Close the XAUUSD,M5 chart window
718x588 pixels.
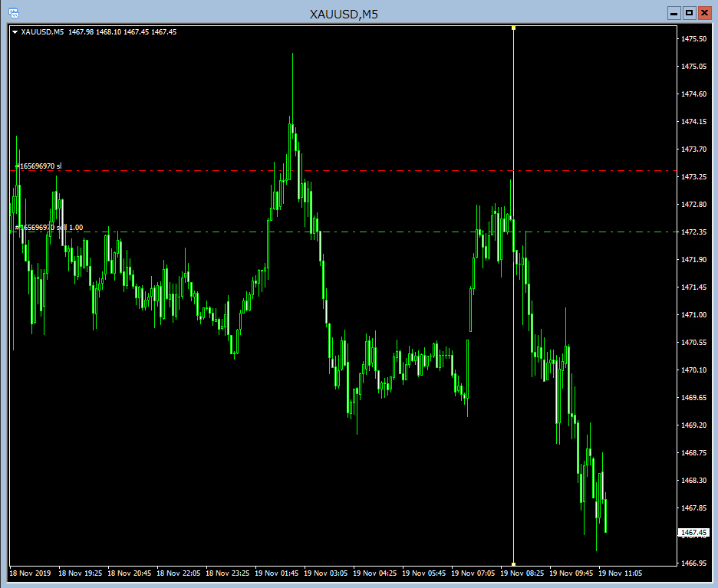pyautogui.click(x=704, y=13)
